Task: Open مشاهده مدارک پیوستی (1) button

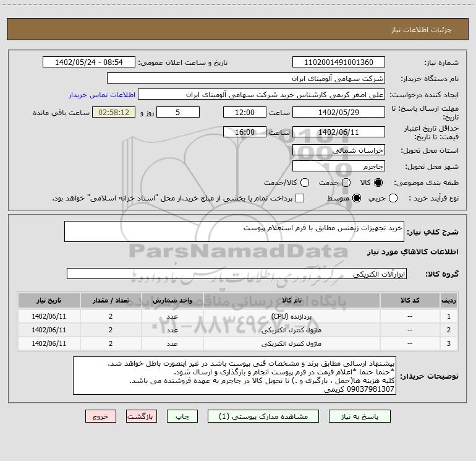Action: tap(263, 416)
